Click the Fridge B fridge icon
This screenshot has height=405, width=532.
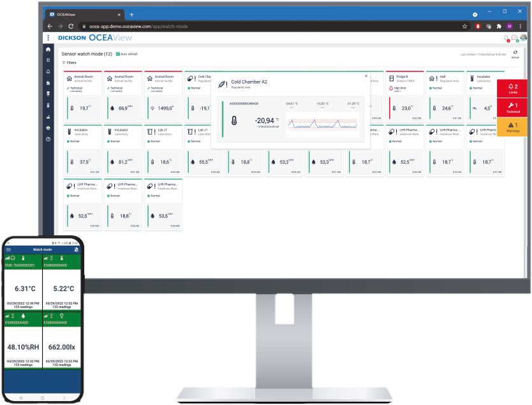click(391, 78)
